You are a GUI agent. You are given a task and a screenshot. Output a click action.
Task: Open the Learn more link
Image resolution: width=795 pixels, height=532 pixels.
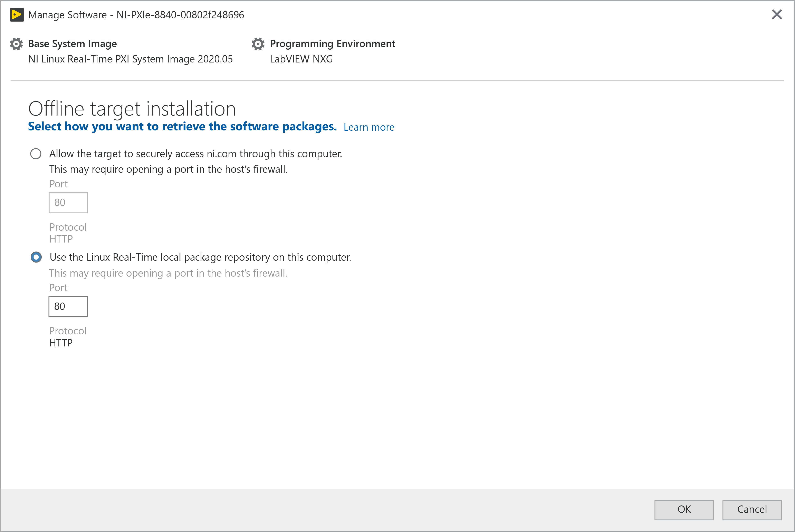[369, 127]
